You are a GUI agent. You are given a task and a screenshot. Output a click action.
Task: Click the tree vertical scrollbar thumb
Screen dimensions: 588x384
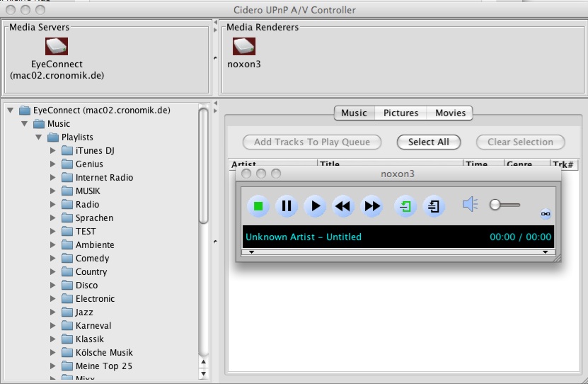point(203,166)
